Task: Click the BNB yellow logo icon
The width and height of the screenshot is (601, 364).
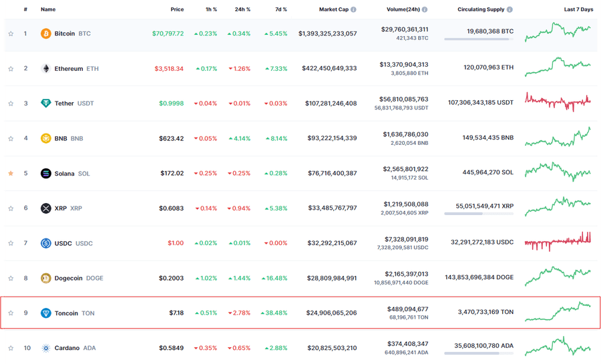Action: [46, 138]
